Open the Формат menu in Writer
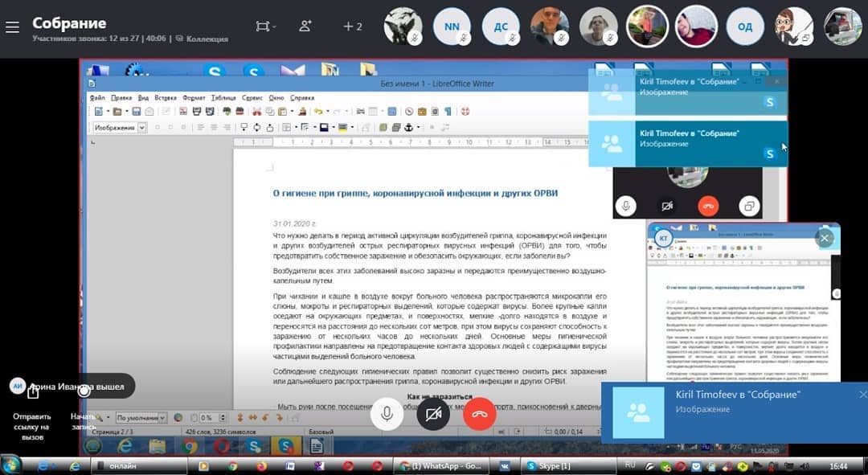Screen dimensions: 868x475 pos(194,97)
